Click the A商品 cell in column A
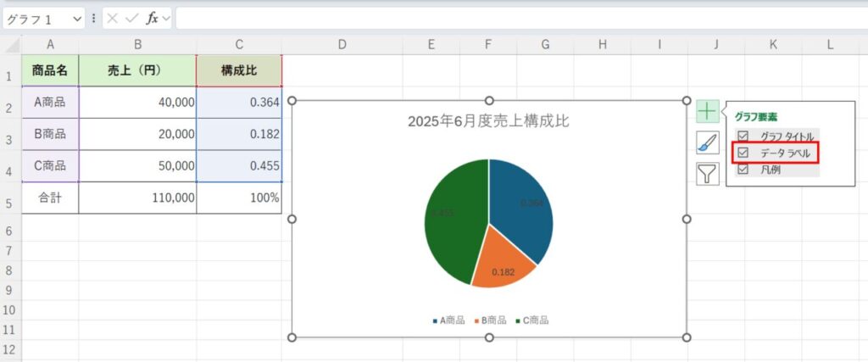 coord(50,103)
